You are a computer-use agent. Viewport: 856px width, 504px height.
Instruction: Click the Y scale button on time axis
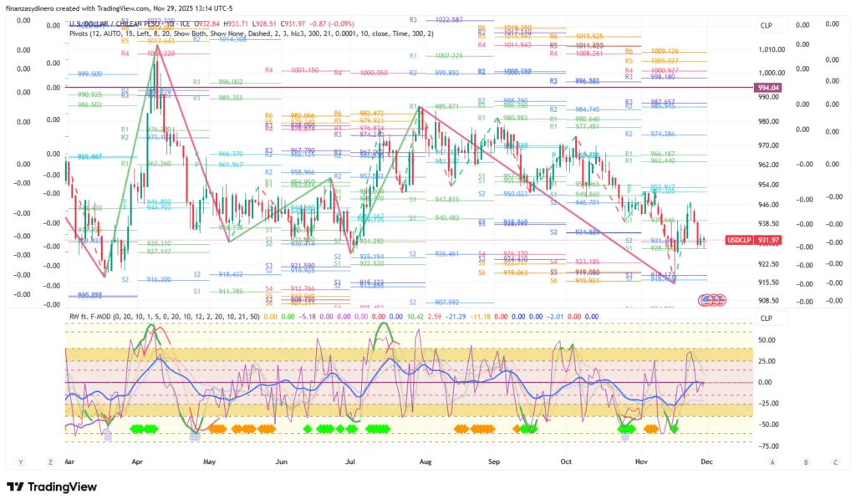(x=21, y=461)
